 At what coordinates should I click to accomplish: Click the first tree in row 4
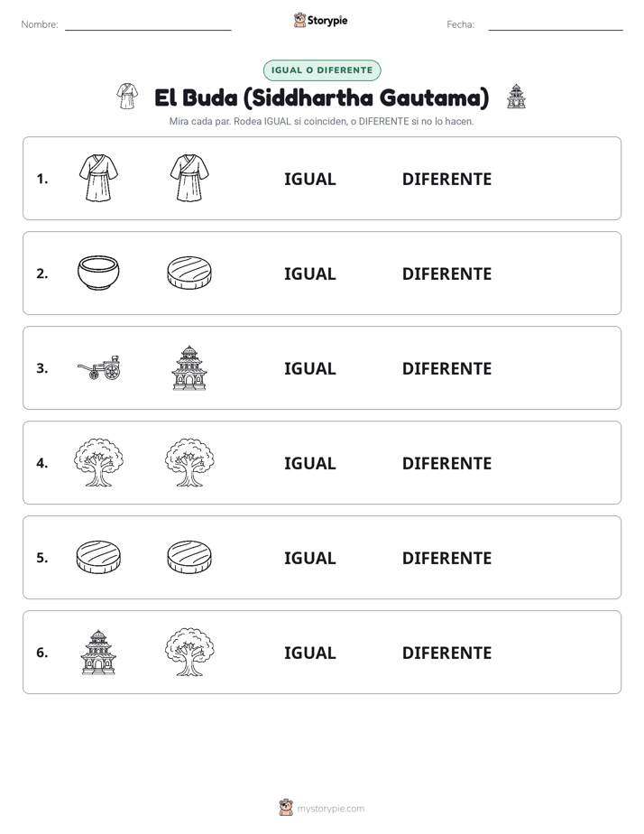pos(98,462)
